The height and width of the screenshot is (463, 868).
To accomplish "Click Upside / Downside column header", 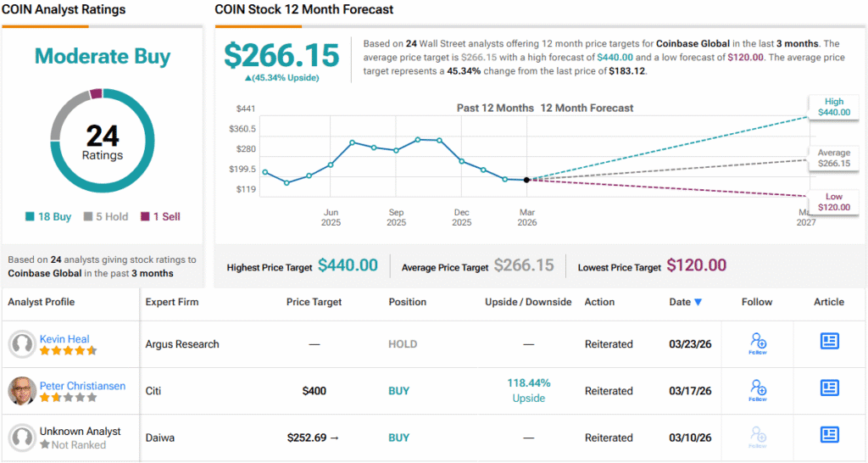I will tap(528, 302).
